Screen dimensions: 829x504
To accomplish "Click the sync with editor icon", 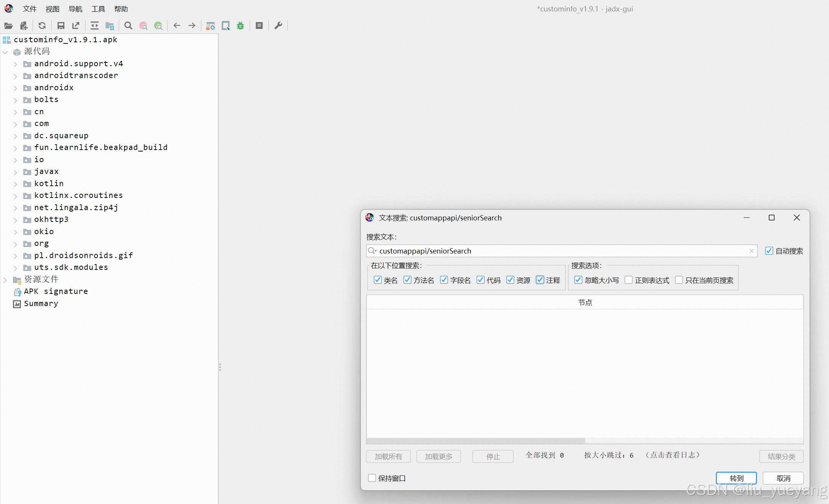I will (94, 26).
